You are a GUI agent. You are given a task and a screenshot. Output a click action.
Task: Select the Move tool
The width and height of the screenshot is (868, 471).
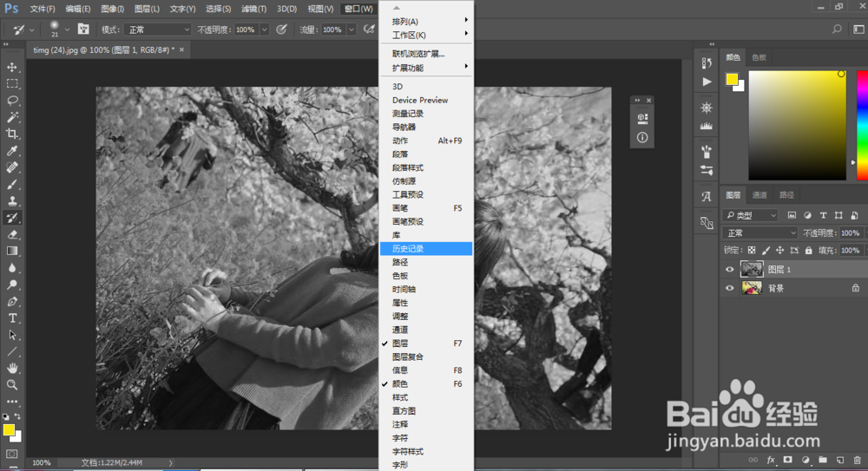point(12,67)
